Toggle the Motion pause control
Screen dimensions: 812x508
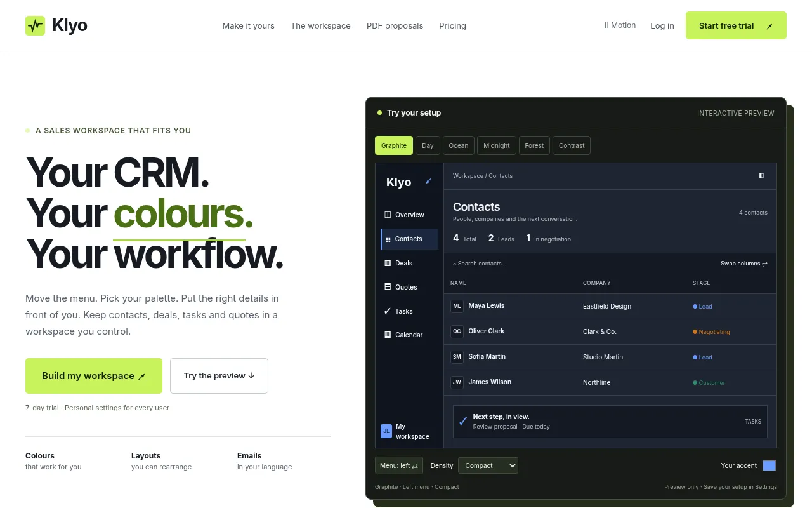click(x=620, y=25)
